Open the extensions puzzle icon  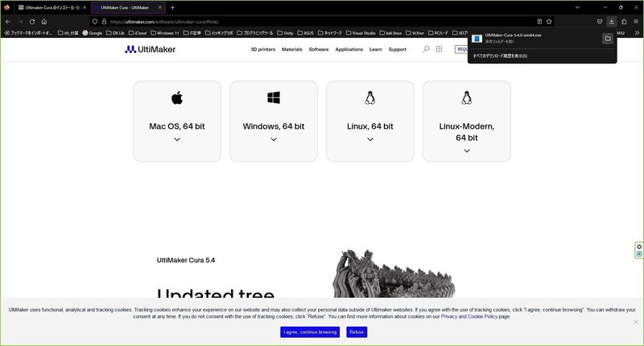coord(624,22)
